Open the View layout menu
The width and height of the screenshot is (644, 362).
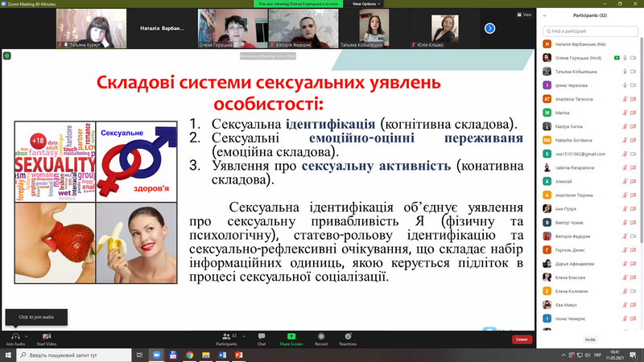tap(526, 14)
